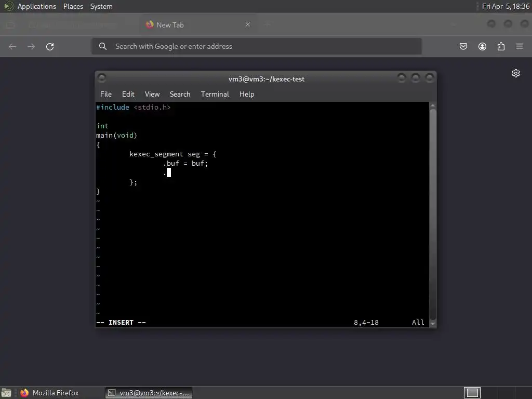
Task: Open the Firefox extensions panel
Action: click(x=501, y=46)
